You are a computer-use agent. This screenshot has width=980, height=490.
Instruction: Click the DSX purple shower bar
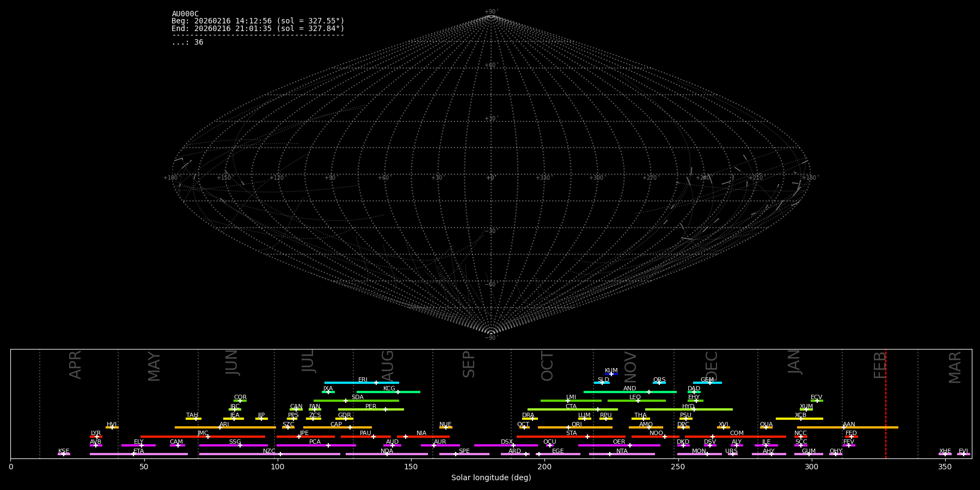tap(506, 445)
